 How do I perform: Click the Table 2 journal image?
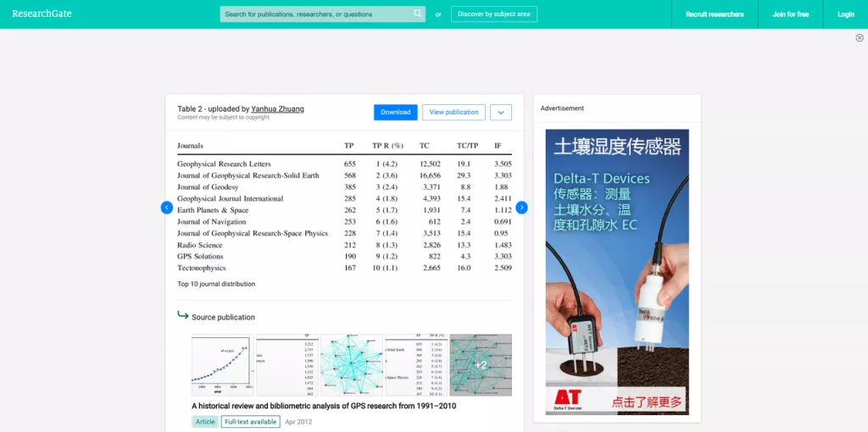[344, 207]
